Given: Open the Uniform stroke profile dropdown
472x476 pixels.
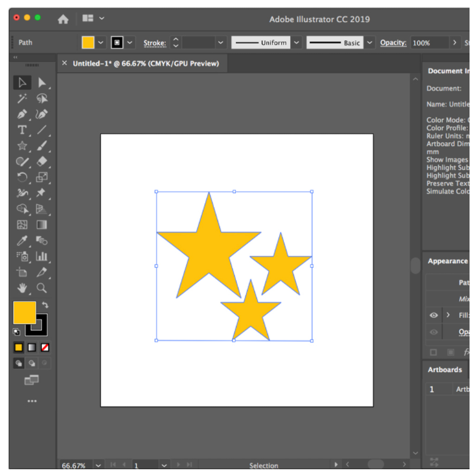Looking at the screenshot, I should [x=297, y=42].
